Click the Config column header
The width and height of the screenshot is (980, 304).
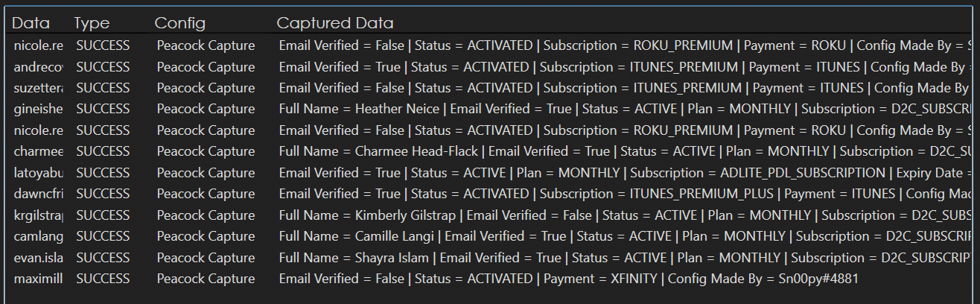(179, 23)
